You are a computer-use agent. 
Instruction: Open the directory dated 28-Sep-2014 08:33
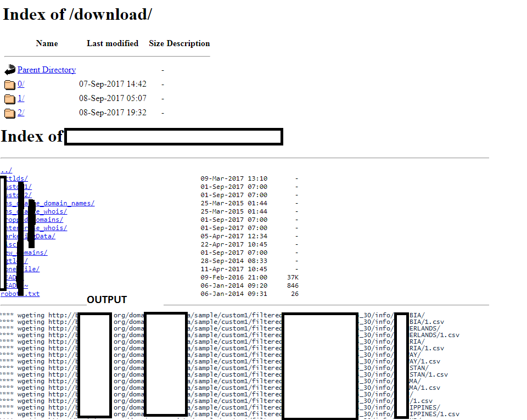coord(17,261)
